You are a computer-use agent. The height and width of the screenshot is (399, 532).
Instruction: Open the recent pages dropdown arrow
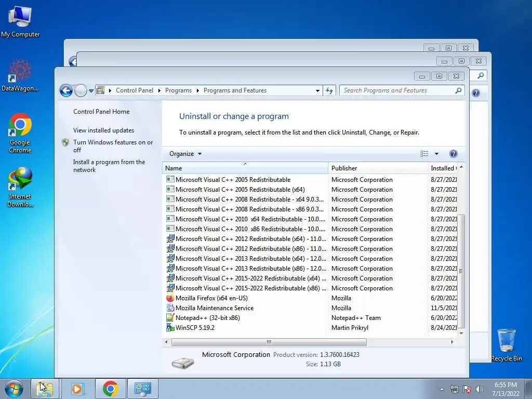[91, 90]
